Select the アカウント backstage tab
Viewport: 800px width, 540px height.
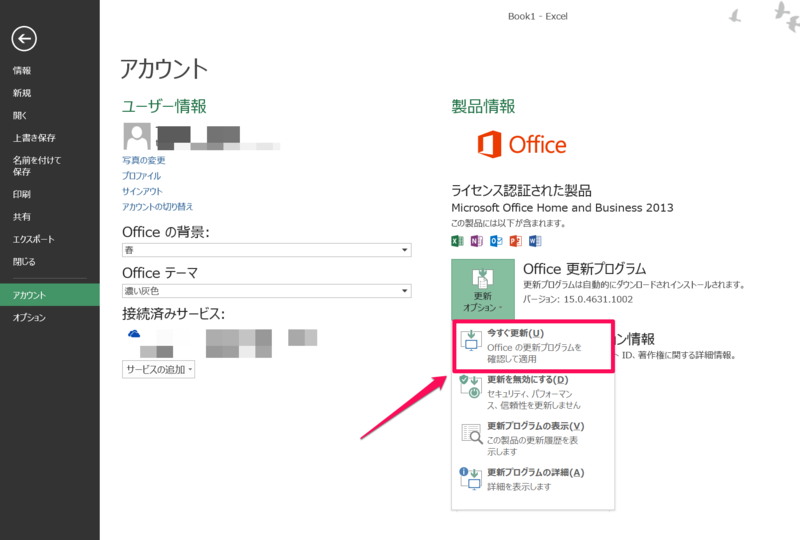coord(50,295)
